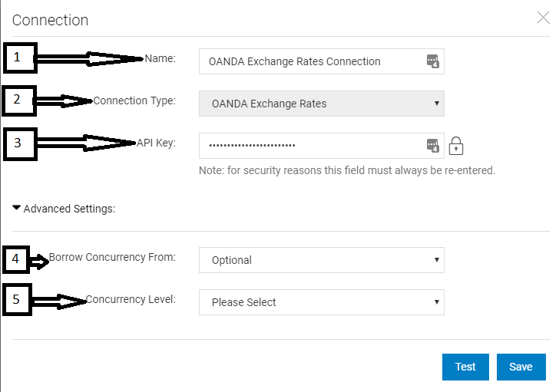The image size is (559, 392).
Task: Click the numbered box labeled 5
Action: tap(17, 299)
